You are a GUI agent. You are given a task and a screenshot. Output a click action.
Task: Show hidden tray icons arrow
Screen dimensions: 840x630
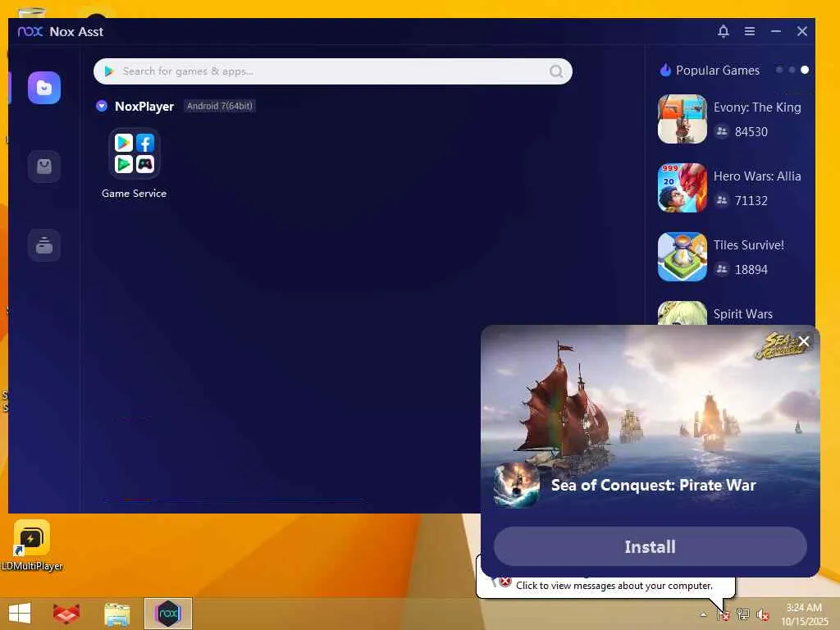click(x=703, y=614)
